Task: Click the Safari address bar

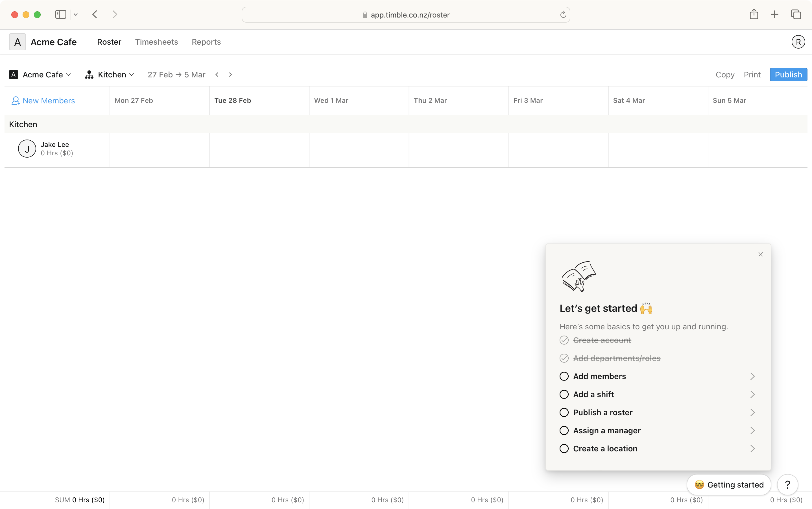Action: [405, 15]
